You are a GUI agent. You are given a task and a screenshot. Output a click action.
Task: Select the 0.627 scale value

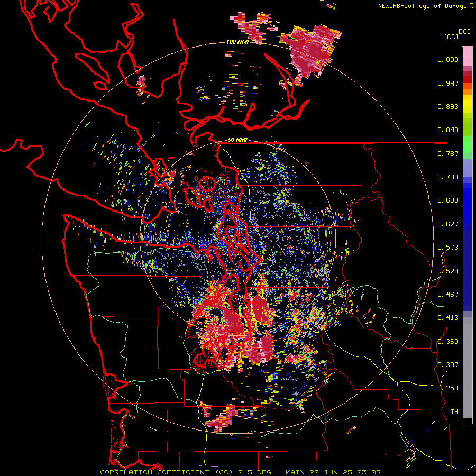coord(448,224)
